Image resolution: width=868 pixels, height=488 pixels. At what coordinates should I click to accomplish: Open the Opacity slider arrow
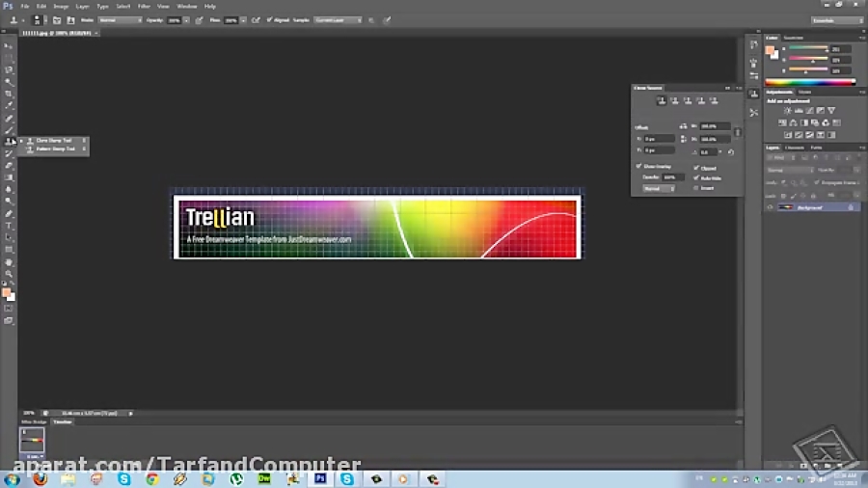tap(186, 20)
